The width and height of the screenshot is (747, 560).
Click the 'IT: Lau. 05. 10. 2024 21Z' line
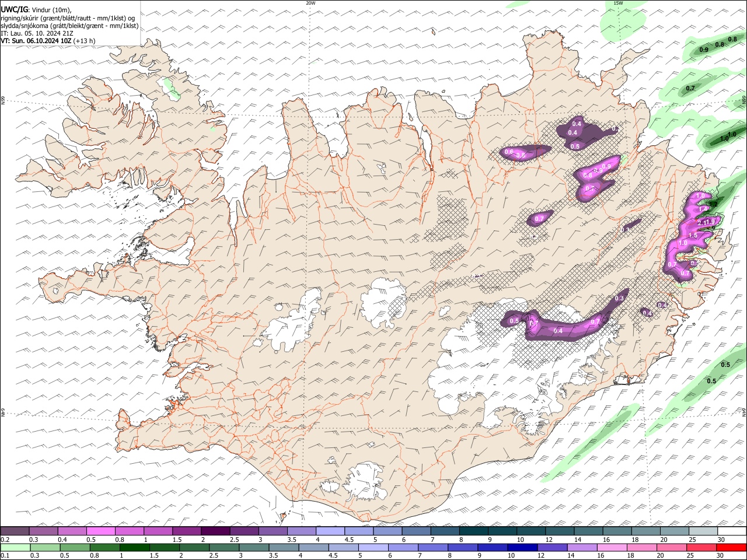pos(37,33)
